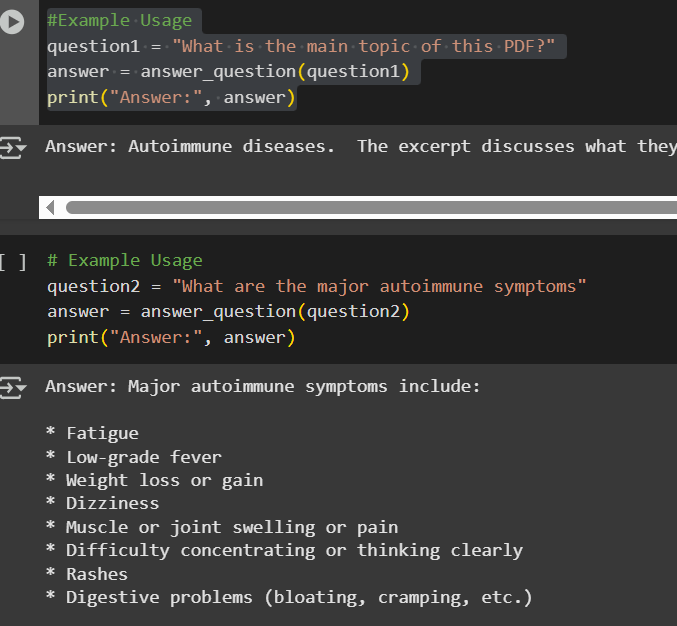The width and height of the screenshot is (677, 626).
Task: Click the 'Weight loss or gain' bullet
Action: coord(155,481)
